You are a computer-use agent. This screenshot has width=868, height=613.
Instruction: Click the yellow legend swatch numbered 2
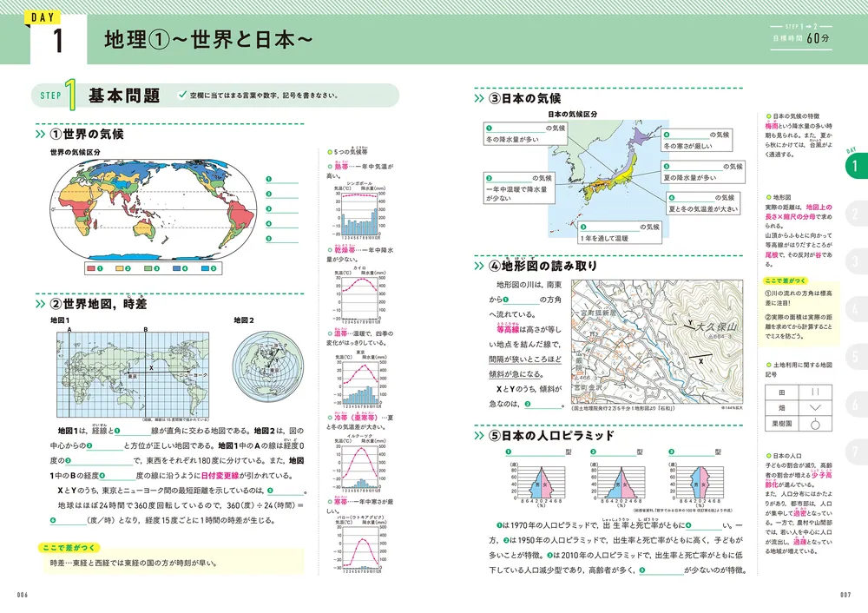tap(120, 268)
